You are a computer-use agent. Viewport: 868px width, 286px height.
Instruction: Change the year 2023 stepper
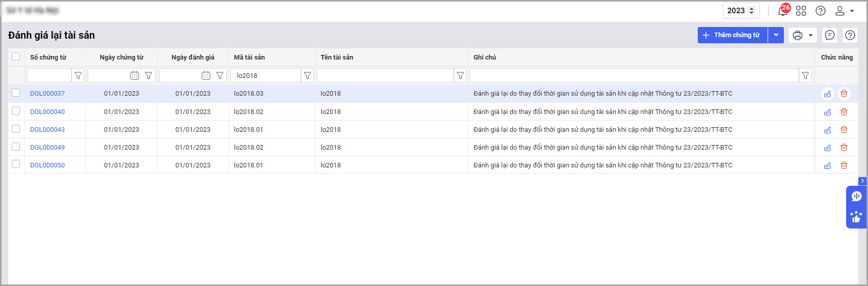coord(751,11)
